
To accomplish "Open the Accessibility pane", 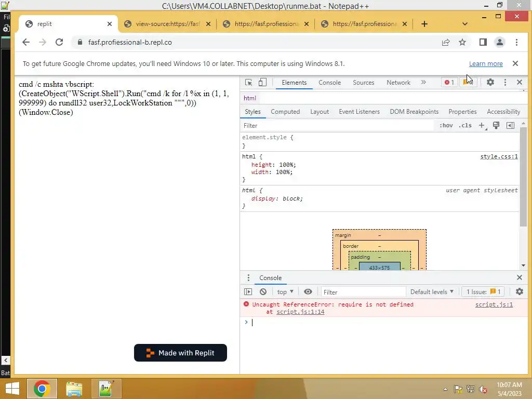I will click(503, 112).
